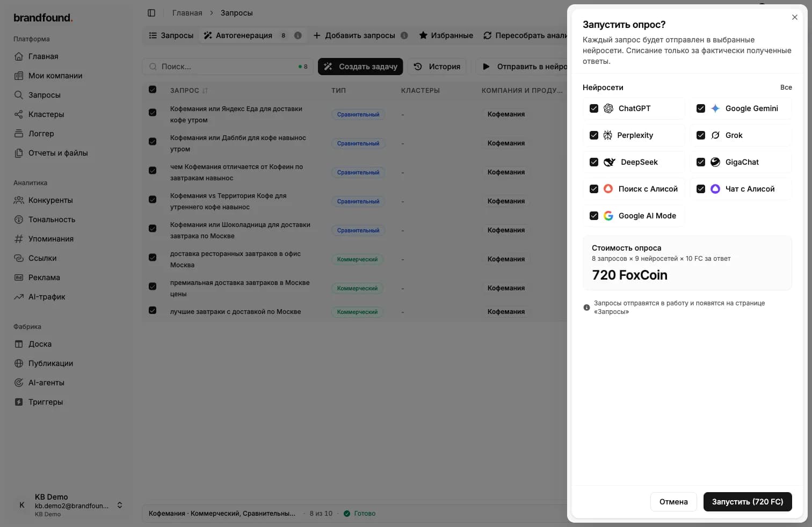This screenshot has height=527, width=812.
Task: Click the AI-агенты target icon
Action: tap(19, 383)
